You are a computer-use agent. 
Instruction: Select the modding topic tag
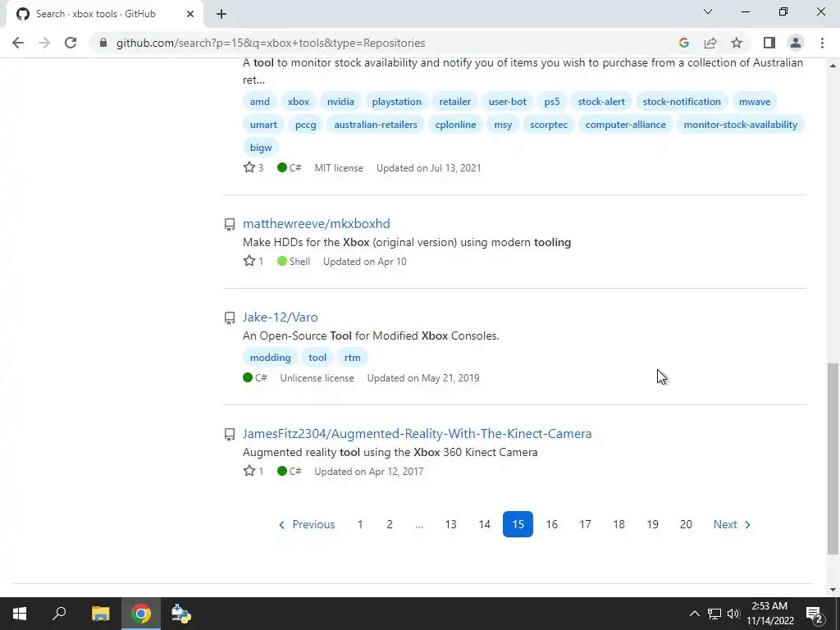tap(270, 358)
